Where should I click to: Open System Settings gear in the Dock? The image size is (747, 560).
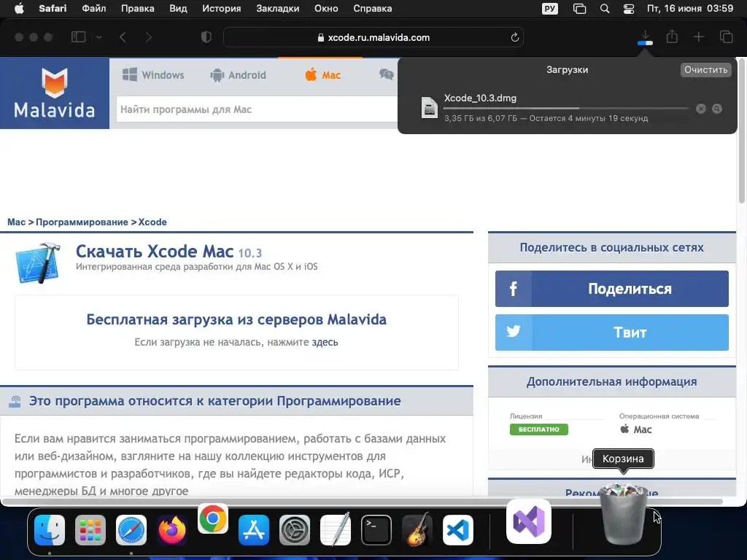(x=295, y=530)
